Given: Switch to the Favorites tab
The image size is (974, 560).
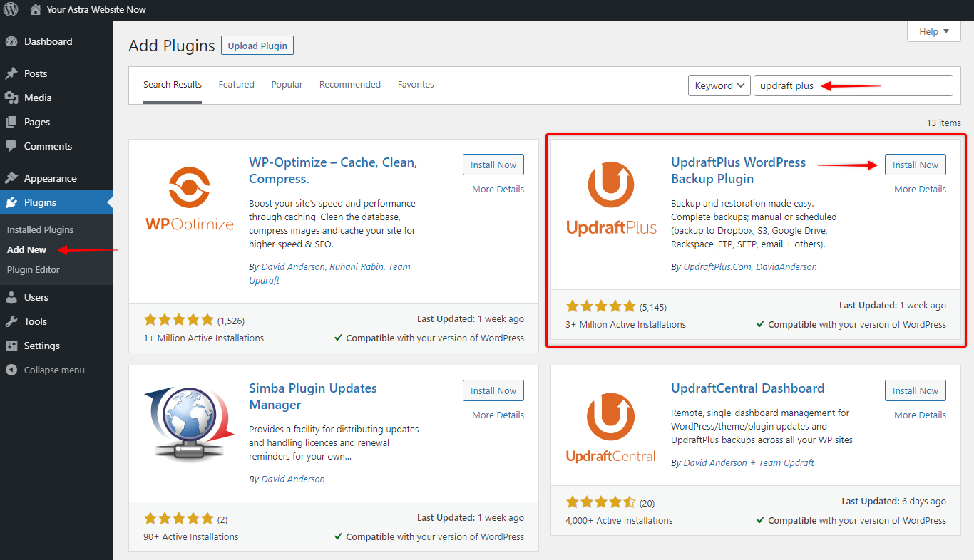Looking at the screenshot, I should pyautogui.click(x=416, y=84).
